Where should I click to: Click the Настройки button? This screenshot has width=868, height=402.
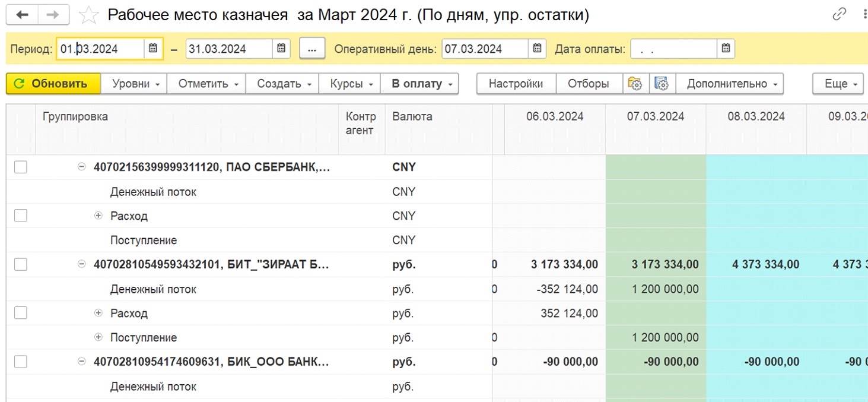click(x=515, y=84)
